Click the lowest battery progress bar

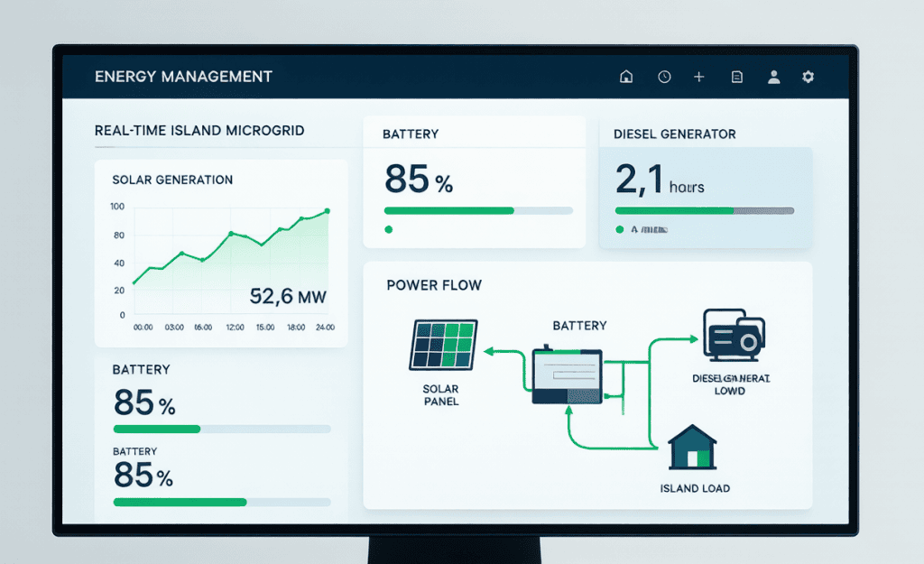point(222,502)
